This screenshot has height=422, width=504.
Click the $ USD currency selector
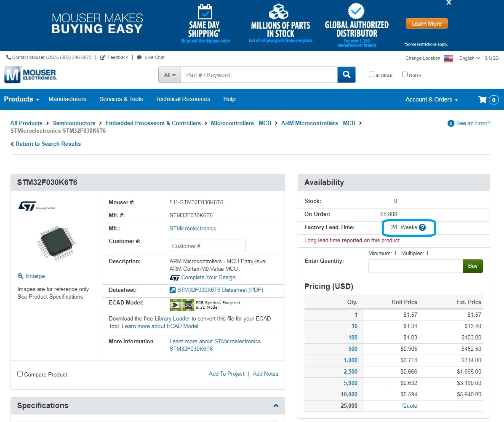(x=491, y=58)
